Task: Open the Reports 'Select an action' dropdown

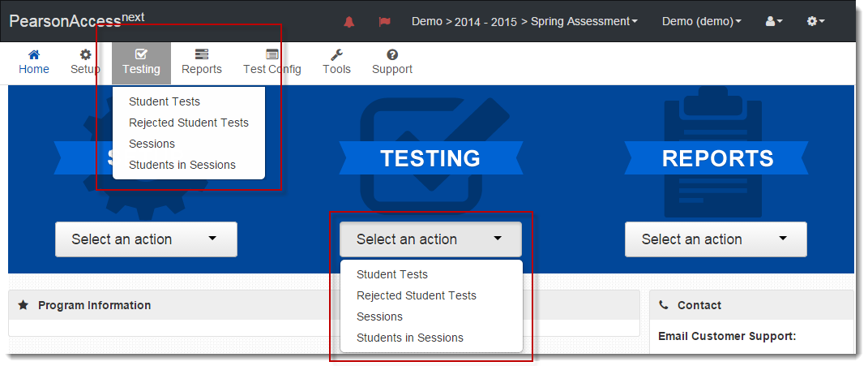Action: click(x=716, y=239)
